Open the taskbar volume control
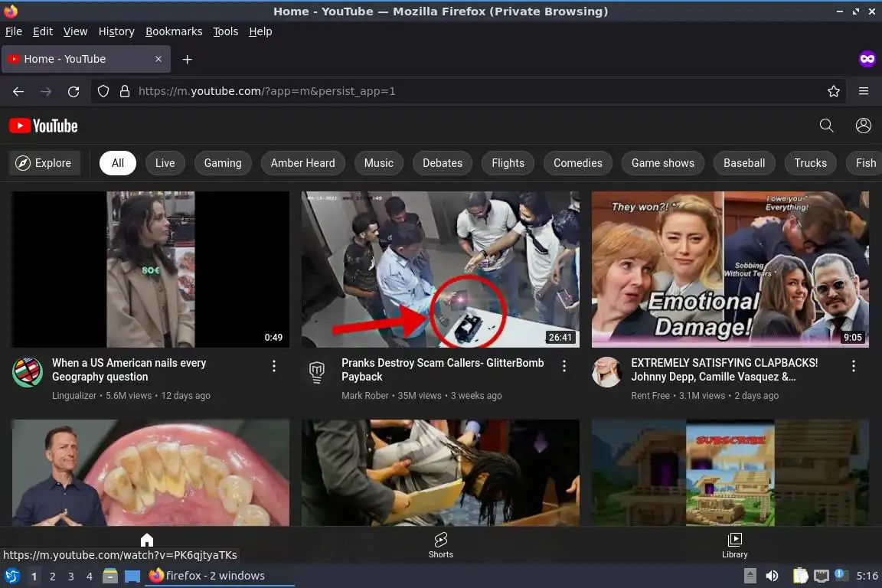The height and width of the screenshot is (588, 882). 773,576
